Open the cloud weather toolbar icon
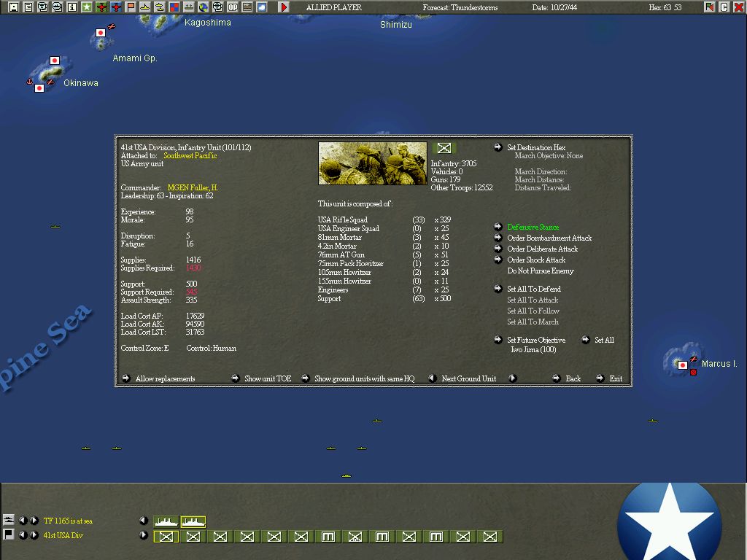Viewport: 747px width, 560px height. pyautogui.click(x=262, y=7)
